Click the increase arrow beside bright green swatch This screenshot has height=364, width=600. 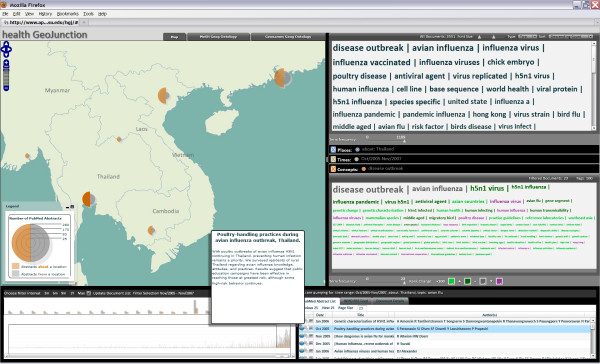[459, 281]
